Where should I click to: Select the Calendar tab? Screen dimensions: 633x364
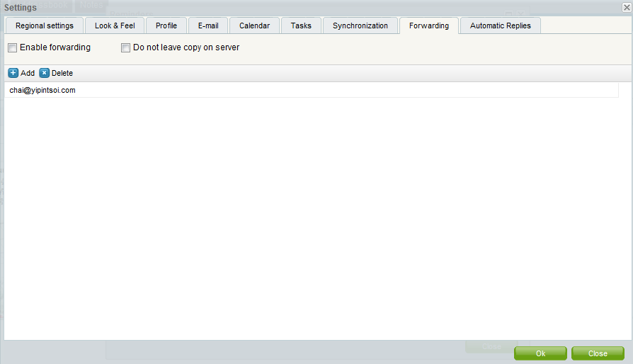(x=254, y=25)
